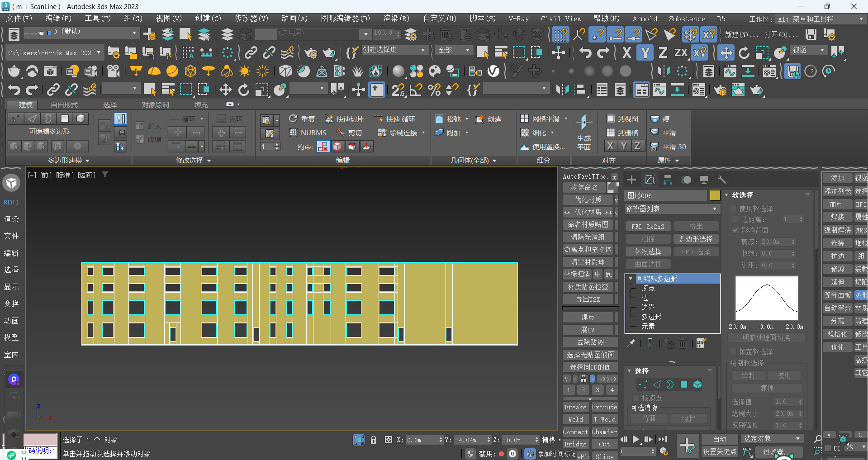Screen dimensions: 868x460
Task: Click the Pin Stack icon
Action: [631, 343]
